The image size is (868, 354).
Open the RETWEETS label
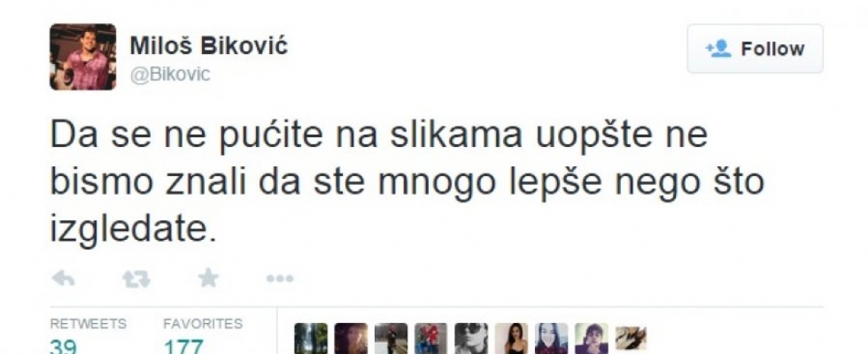[x=88, y=324]
